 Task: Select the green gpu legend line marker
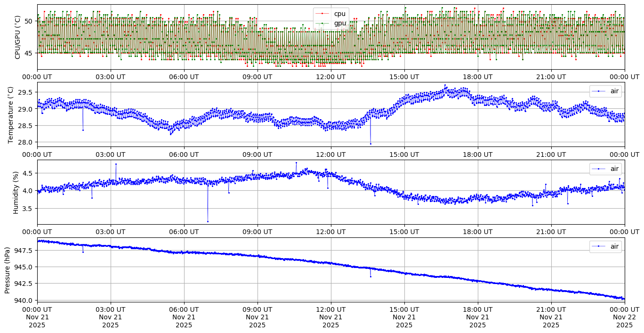(322, 23)
